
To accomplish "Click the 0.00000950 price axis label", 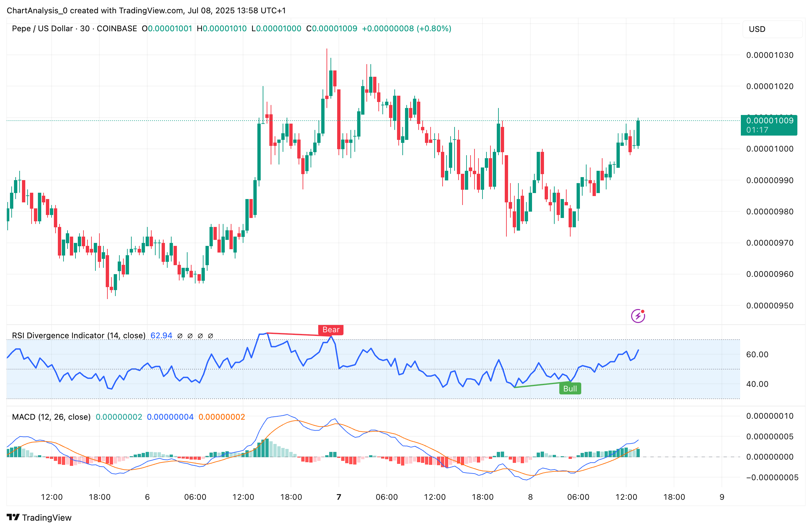I will point(770,305).
